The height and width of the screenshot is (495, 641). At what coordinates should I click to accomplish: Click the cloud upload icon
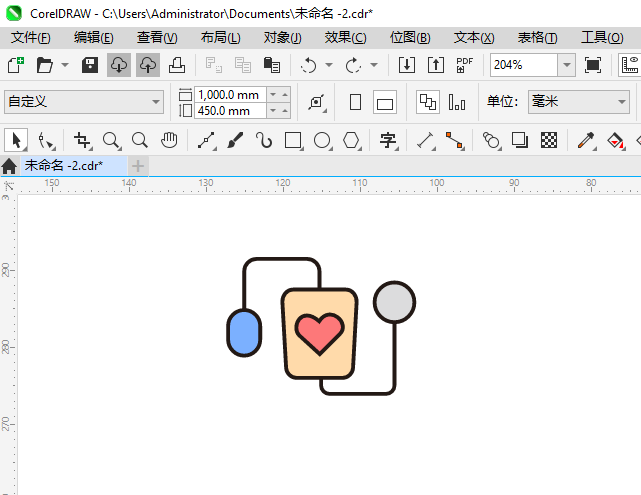point(148,65)
